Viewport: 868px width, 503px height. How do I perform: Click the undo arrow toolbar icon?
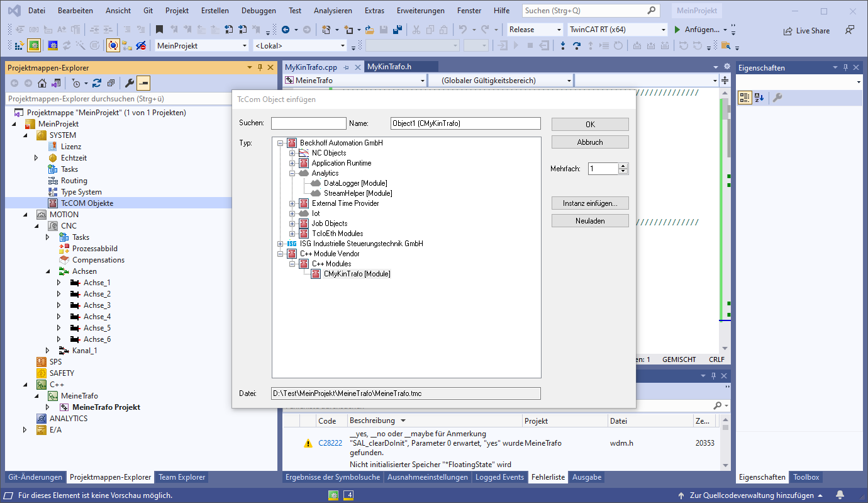pyautogui.click(x=463, y=30)
